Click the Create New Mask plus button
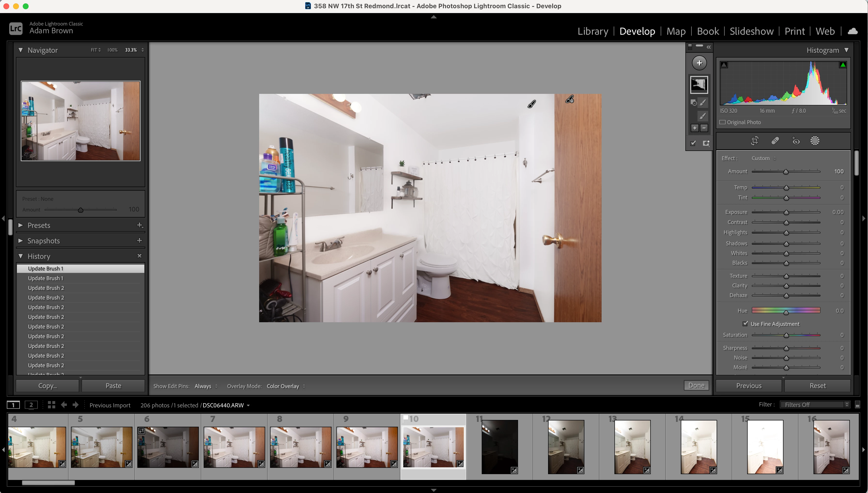The height and width of the screenshot is (493, 868). pos(699,63)
